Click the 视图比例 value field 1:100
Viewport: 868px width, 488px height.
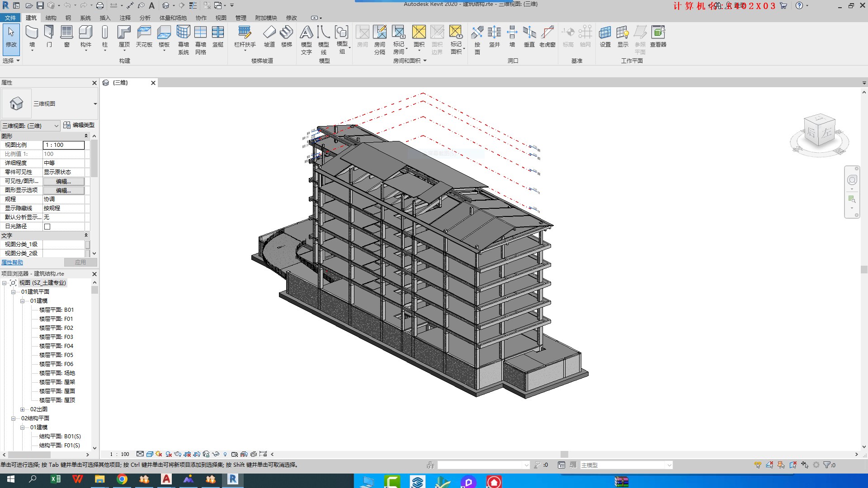pos(64,145)
